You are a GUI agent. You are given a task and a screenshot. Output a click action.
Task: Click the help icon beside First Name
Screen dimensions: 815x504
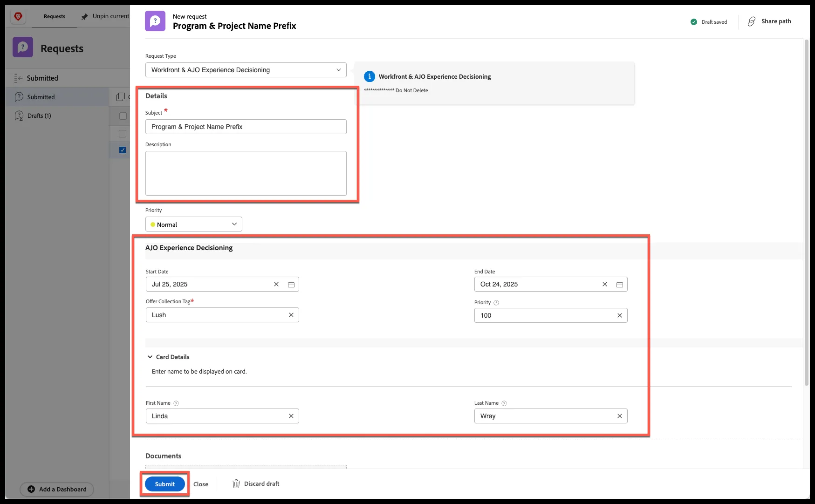(176, 403)
